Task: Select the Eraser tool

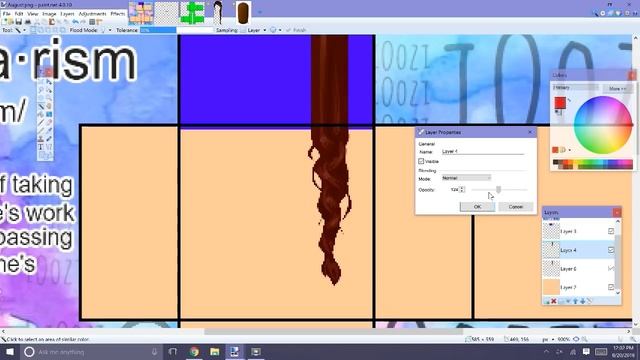Action: coord(49,122)
